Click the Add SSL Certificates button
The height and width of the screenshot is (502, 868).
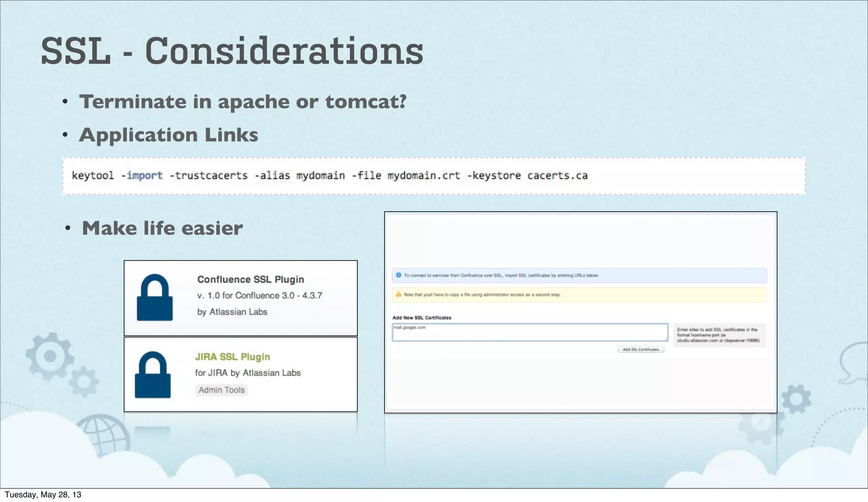pyautogui.click(x=641, y=349)
